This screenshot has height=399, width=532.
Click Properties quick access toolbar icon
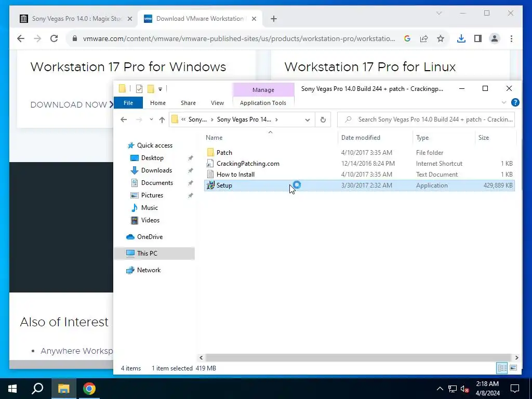click(x=139, y=89)
